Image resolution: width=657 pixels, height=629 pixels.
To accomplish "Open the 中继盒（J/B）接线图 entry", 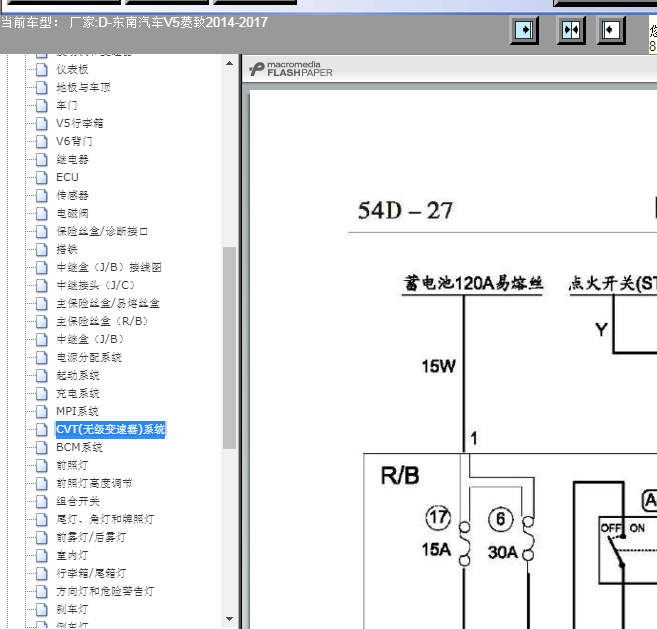I will pyautogui.click(x=109, y=267).
